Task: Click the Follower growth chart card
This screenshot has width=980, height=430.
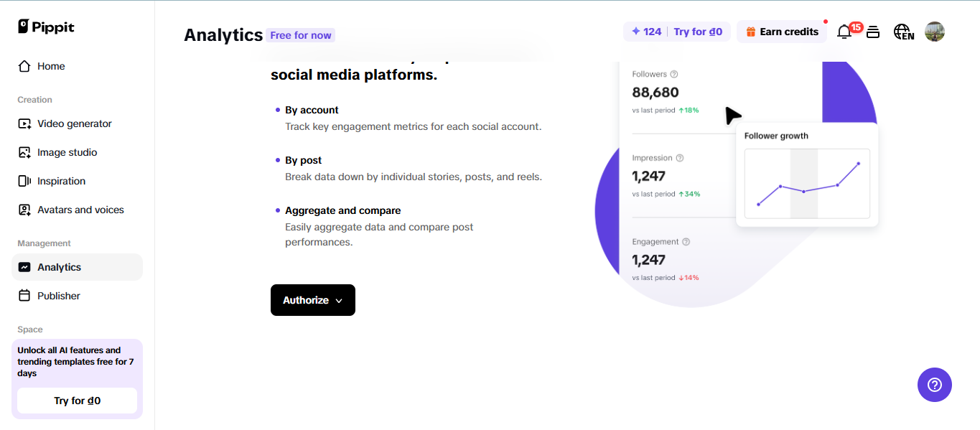Action: coord(807,174)
